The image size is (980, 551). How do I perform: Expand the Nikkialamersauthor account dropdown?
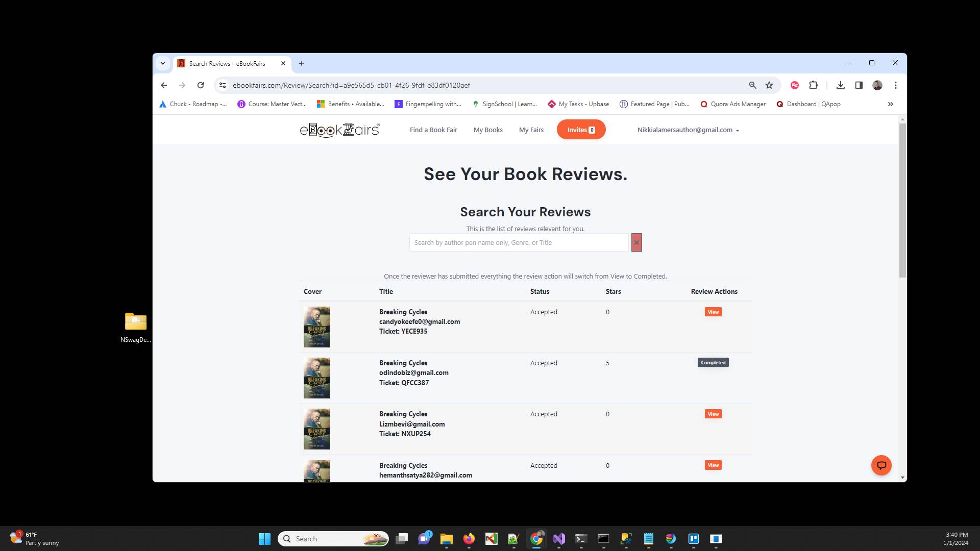688,130
